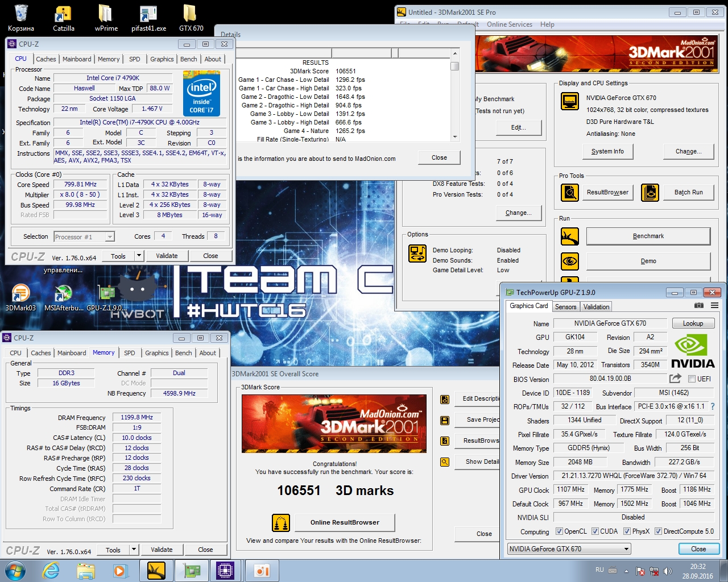Open the Sensors tab in GPU-Z
The height and width of the screenshot is (582, 728).
coord(566,307)
